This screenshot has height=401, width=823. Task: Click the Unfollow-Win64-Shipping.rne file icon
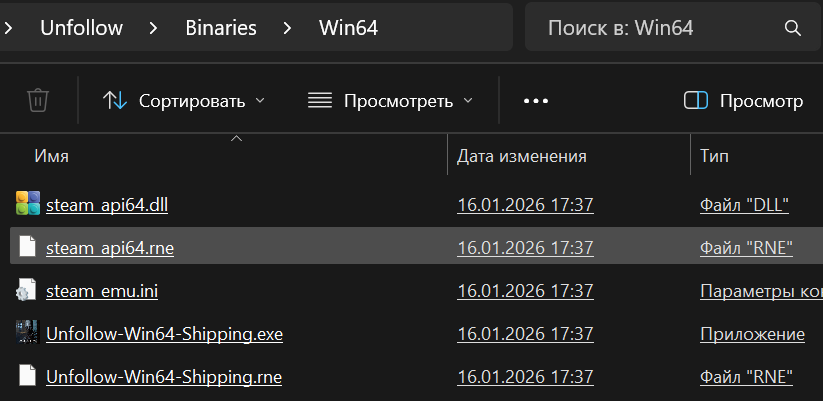point(27,377)
